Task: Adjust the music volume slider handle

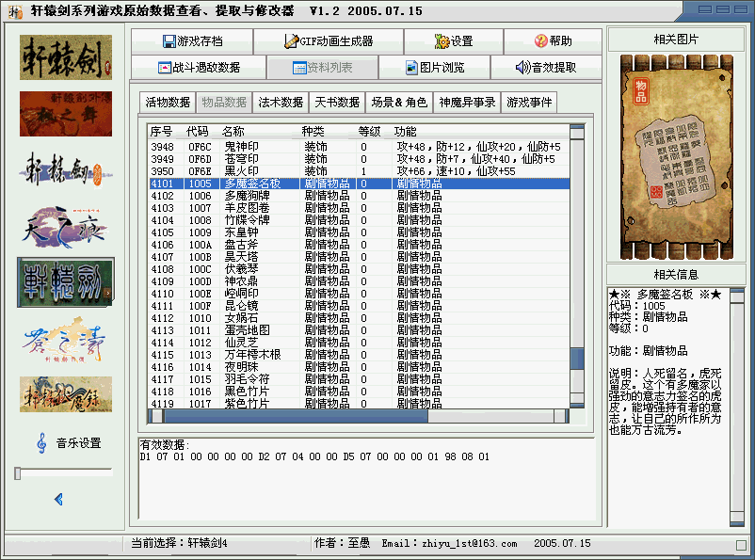Action: [x=18, y=473]
